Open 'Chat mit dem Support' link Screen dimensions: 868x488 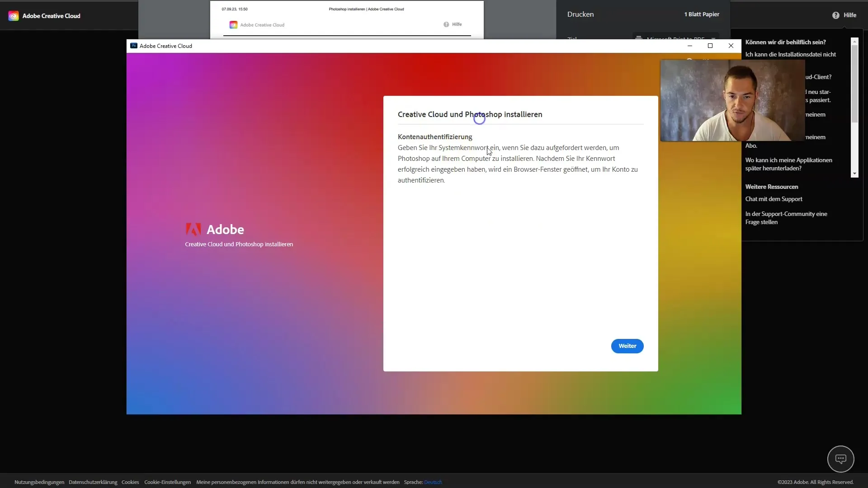tap(774, 199)
